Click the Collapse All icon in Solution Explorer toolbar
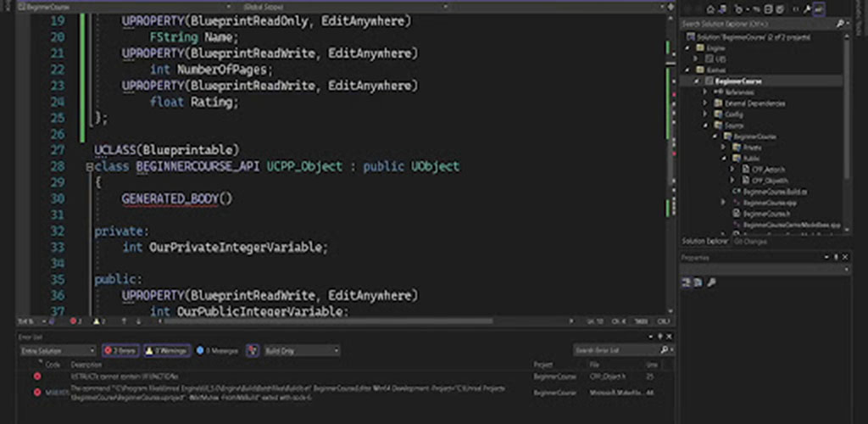This screenshot has height=424, width=868. click(x=769, y=9)
